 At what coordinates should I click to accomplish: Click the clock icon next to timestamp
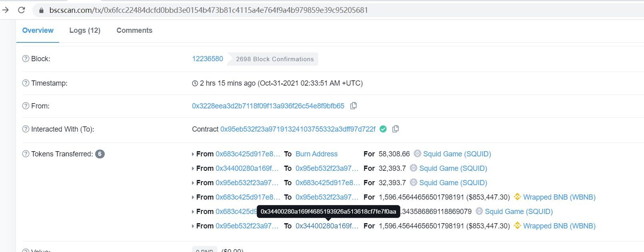tap(195, 83)
